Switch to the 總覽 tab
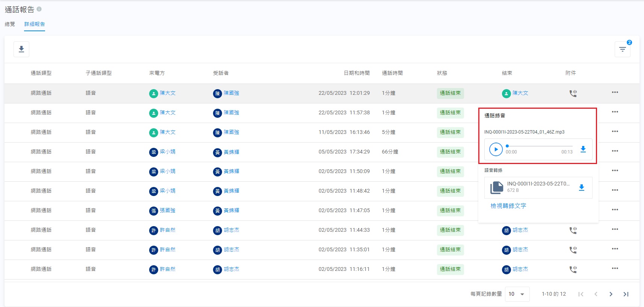Screen dimensions: 644x307 10,24
